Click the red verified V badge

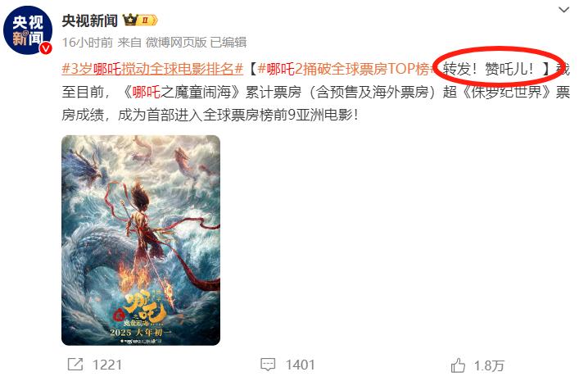45,48
